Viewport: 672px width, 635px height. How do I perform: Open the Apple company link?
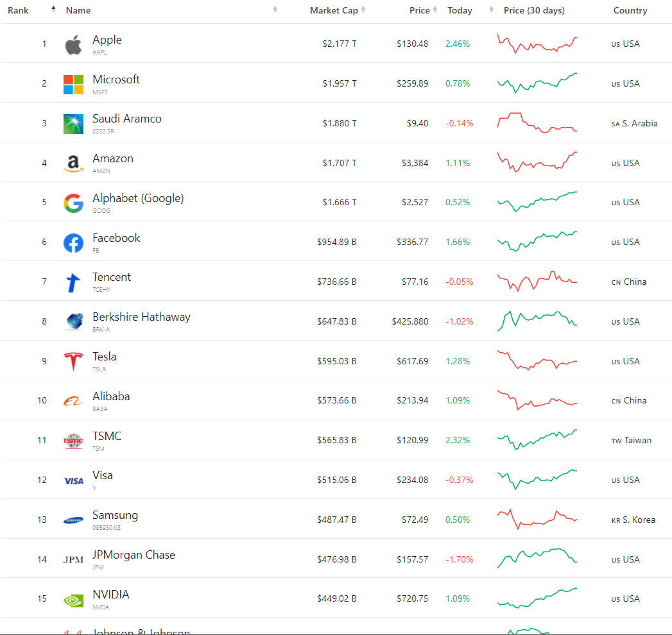[x=107, y=40]
